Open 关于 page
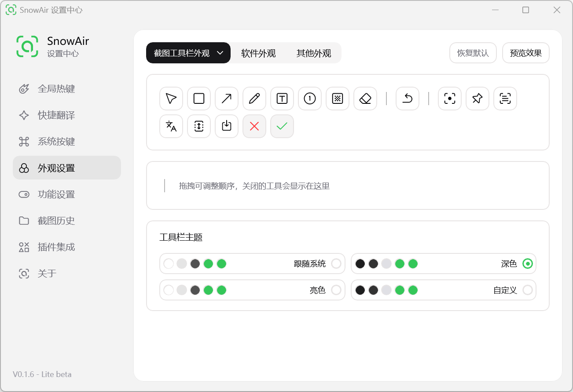573x392 pixels. (x=67, y=274)
